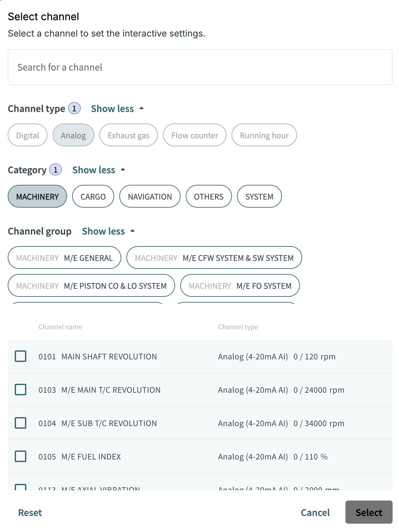This screenshot has width=399, height=532.
Task: Click the M/E FUEL INDEX channel name
Action: (x=91, y=457)
